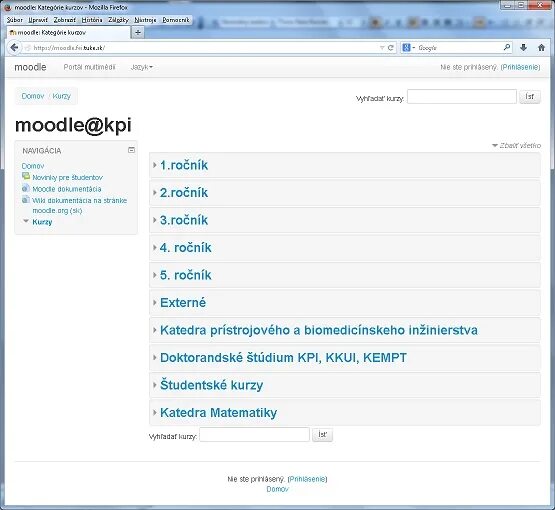Viewport: 555px width, 510px height.
Task: Open the Pomocník menu
Action: [x=176, y=20]
